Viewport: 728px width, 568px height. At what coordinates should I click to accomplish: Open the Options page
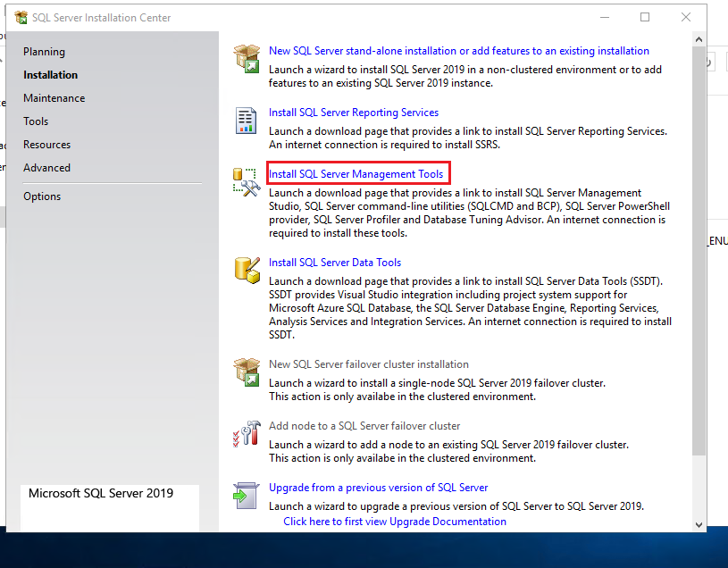(42, 196)
